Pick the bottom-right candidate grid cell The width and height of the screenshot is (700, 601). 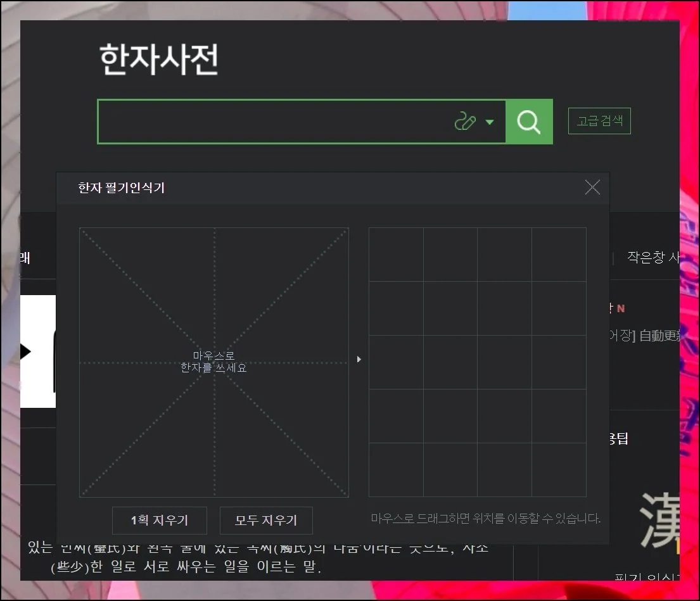click(559, 470)
